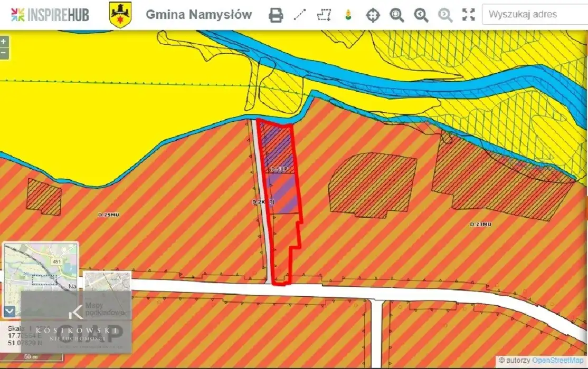Screen dimensions: 588x369
Task: Click the second magnifier zoom icon
Action: click(421, 15)
